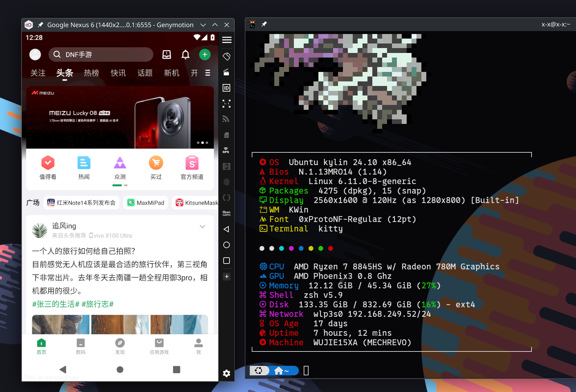Open Genymotion window shade-down chevron

(203, 25)
